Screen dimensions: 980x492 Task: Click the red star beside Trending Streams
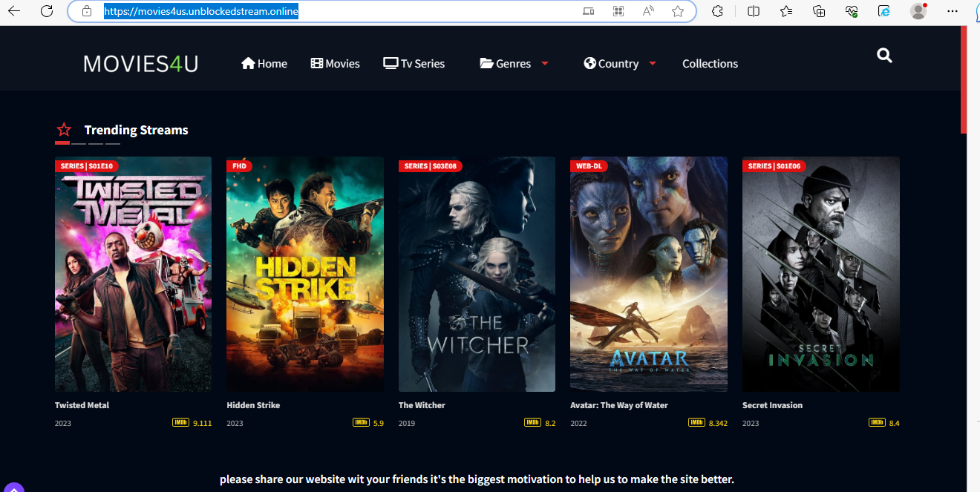(64, 128)
